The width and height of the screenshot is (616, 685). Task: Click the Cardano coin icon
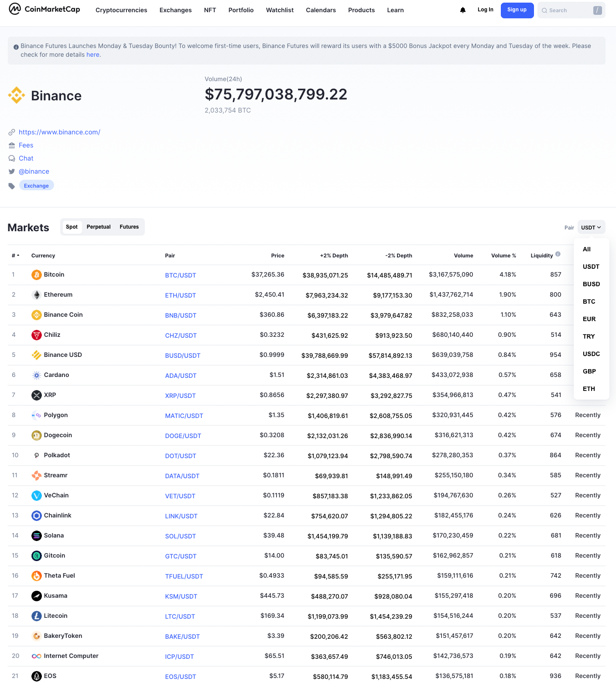click(37, 375)
